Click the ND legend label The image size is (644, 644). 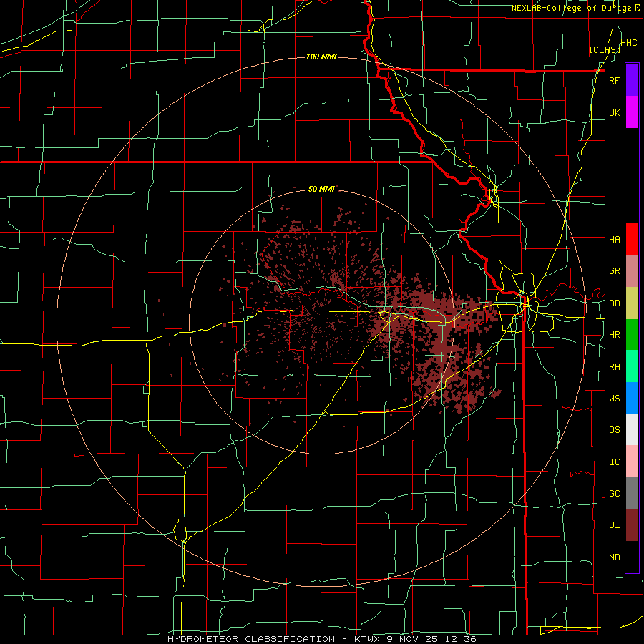click(x=614, y=557)
